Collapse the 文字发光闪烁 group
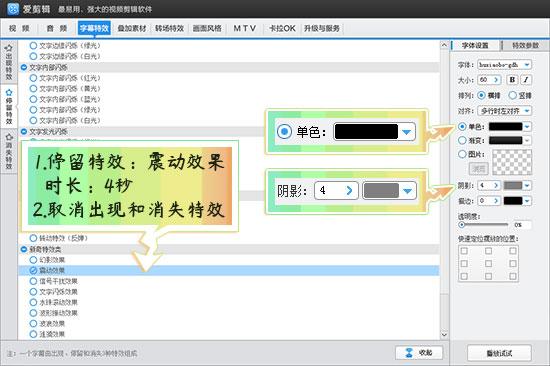 24,132
